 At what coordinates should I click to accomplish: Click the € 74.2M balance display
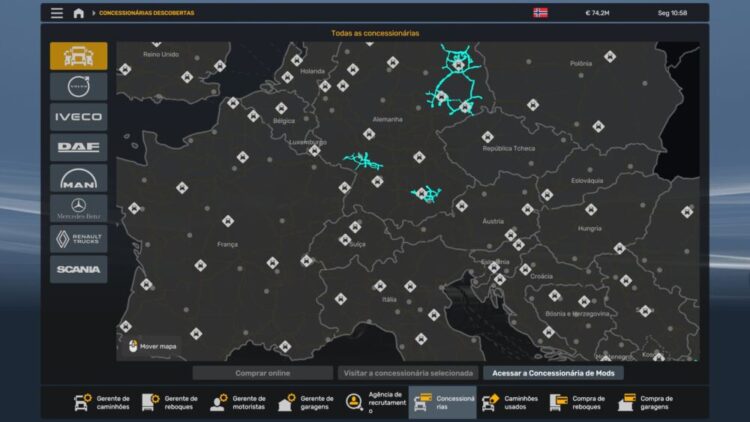click(597, 13)
